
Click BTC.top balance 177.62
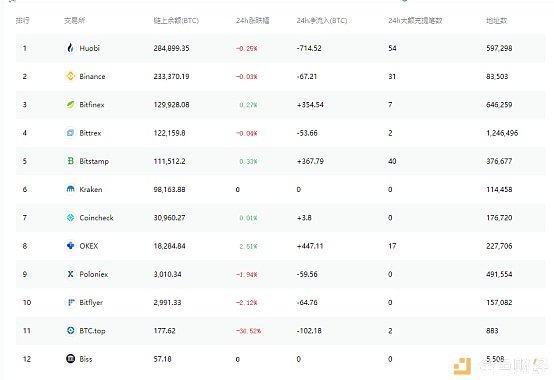point(164,331)
